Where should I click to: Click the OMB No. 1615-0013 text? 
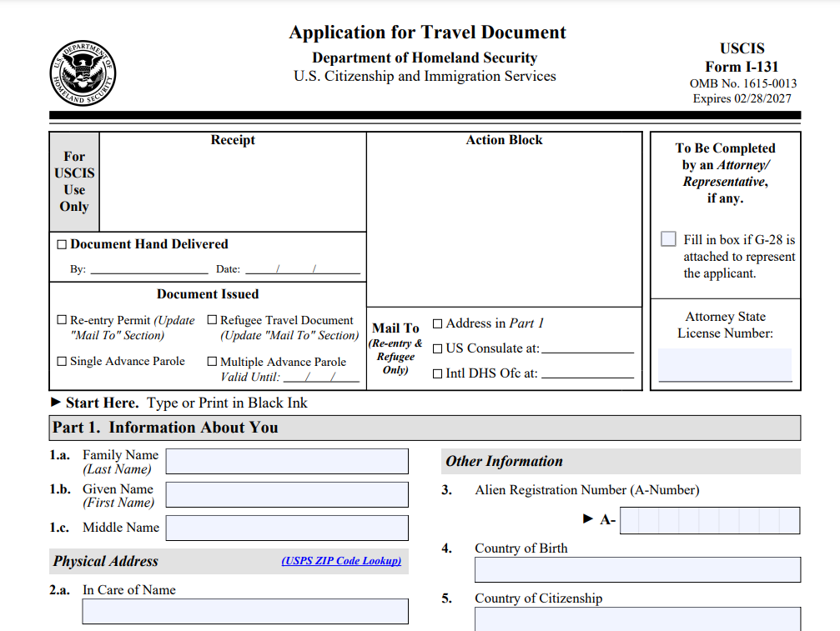coord(743,83)
